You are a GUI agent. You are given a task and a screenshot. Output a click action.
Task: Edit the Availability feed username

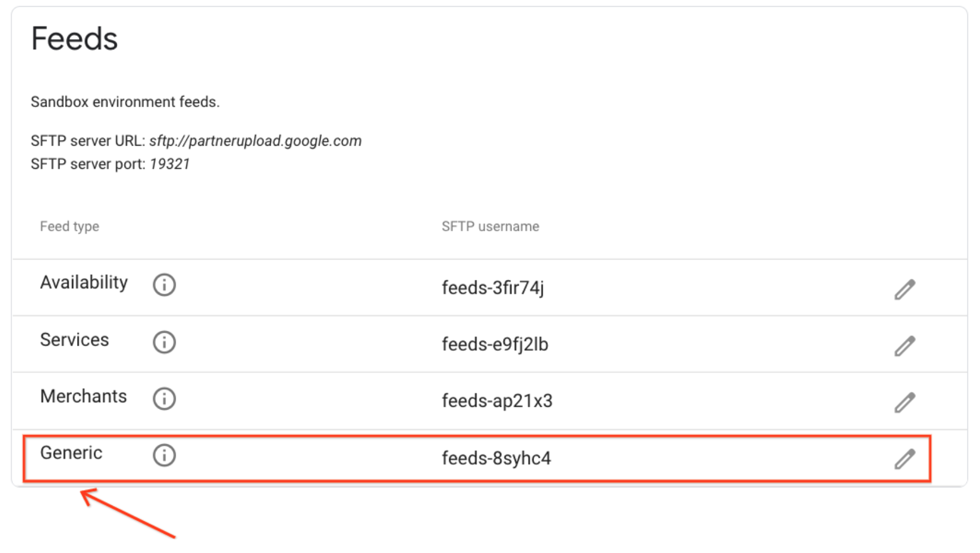[906, 287]
